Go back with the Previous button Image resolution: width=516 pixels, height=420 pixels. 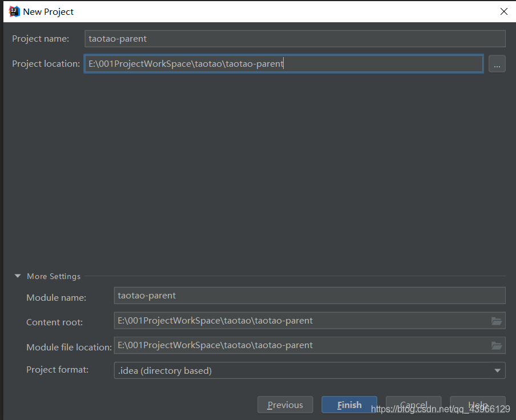[x=285, y=405]
